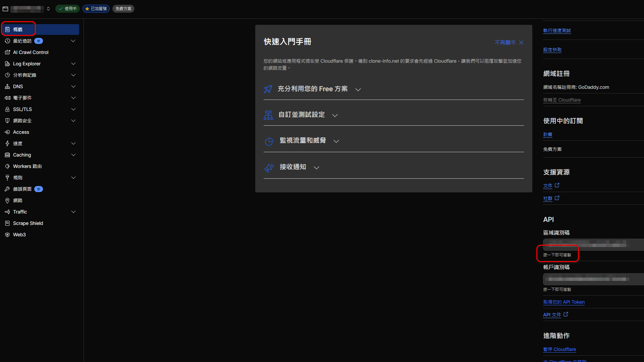This screenshot has height=362, width=644.
Task: Open 網路安全 via its shield icon
Action: tap(7, 121)
